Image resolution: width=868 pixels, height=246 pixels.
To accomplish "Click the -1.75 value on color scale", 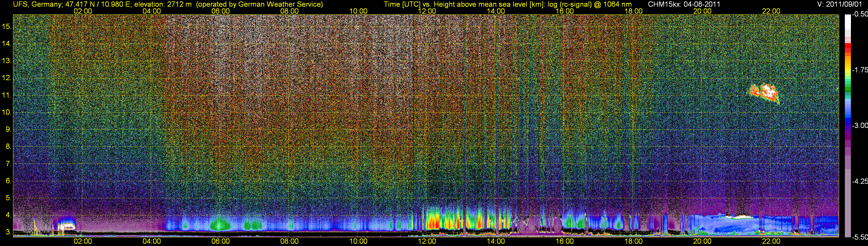I will 860,70.
